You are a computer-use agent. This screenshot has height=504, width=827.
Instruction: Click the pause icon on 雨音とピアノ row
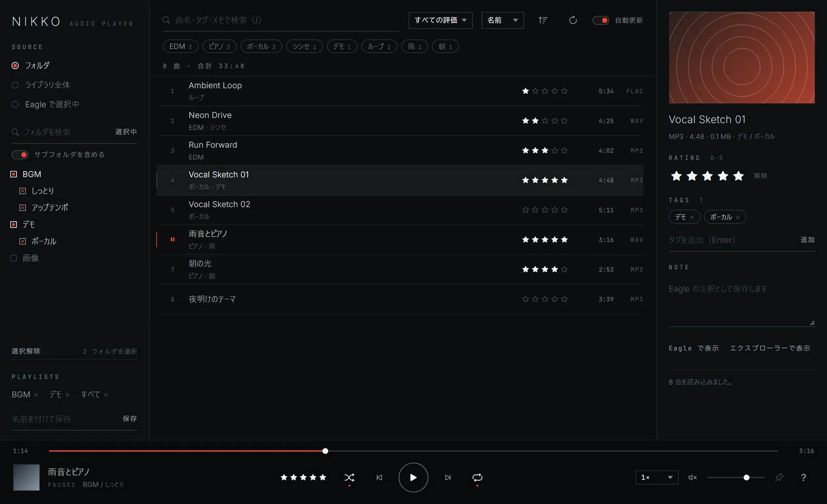pos(173,239)
